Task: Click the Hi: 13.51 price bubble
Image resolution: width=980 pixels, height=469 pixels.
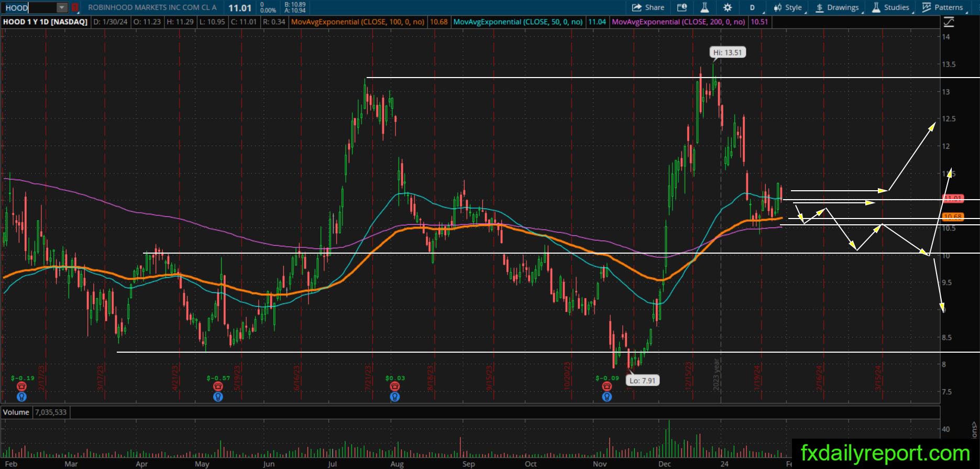Action: pyautogui.click(x=728, y=52)
